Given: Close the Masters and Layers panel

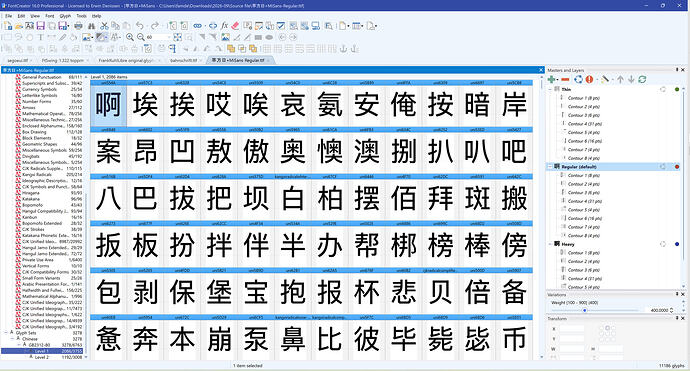Looking at the screenshot, I should [x=683, y=70].
